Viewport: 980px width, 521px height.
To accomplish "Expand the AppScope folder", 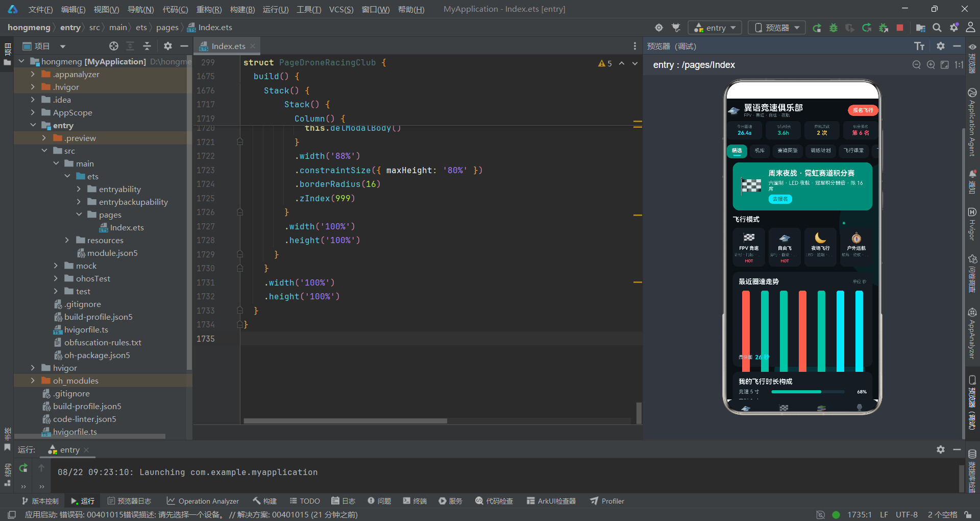I will point(33,112).
